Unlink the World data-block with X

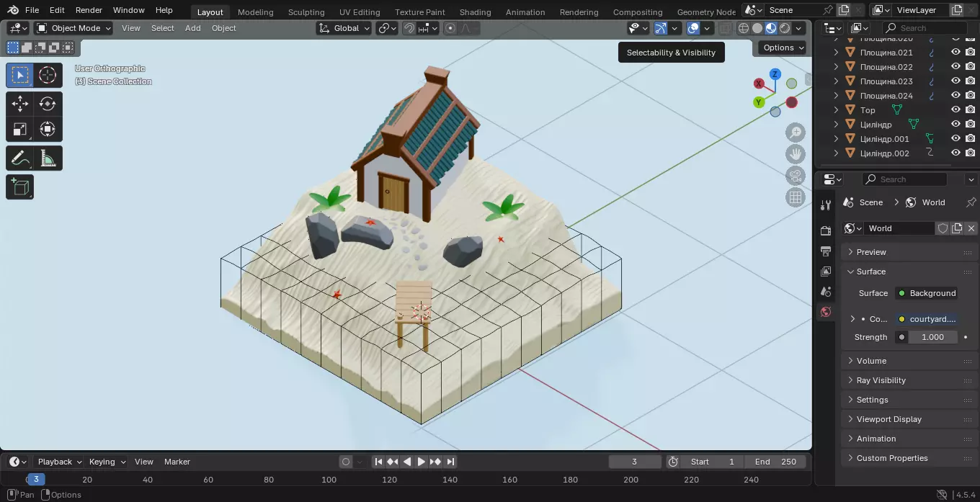(971, 228)
